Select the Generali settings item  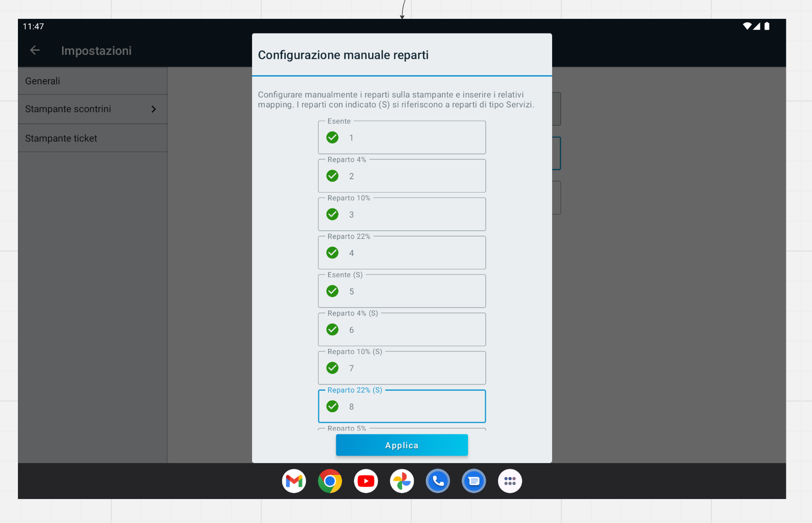point(93,81)
